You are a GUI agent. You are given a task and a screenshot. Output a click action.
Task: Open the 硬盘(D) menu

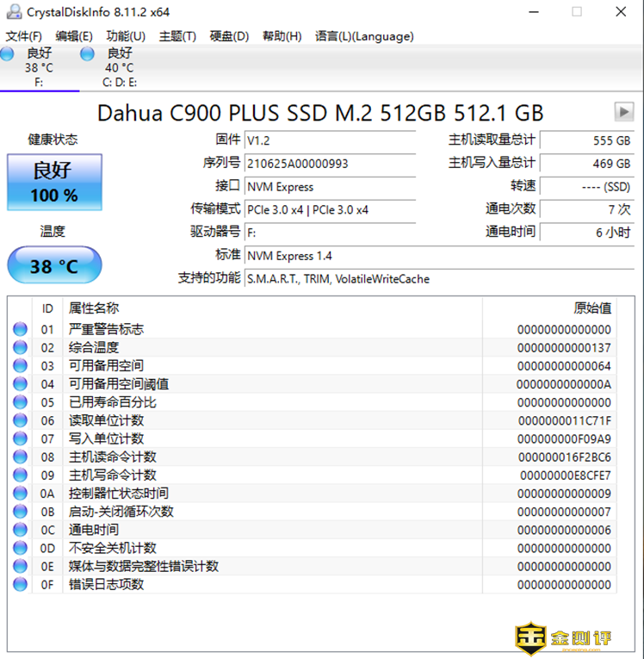click(x=229, y=36)
